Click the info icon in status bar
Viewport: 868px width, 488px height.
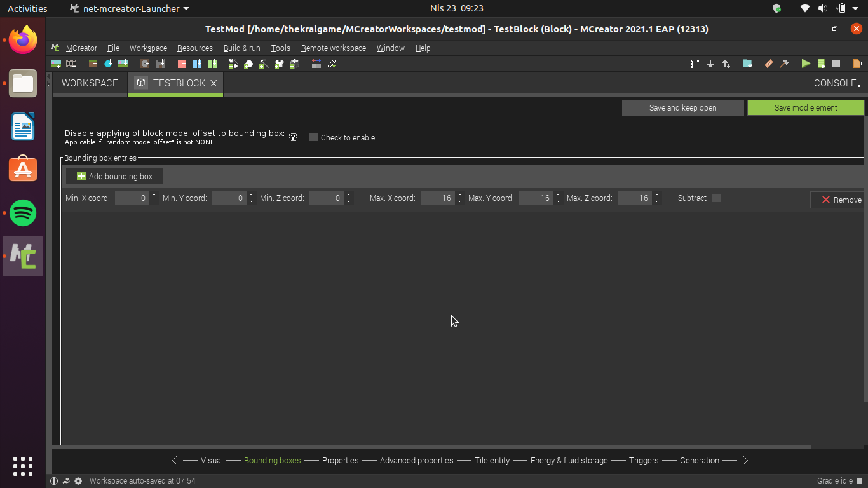[x=54, y=481]
